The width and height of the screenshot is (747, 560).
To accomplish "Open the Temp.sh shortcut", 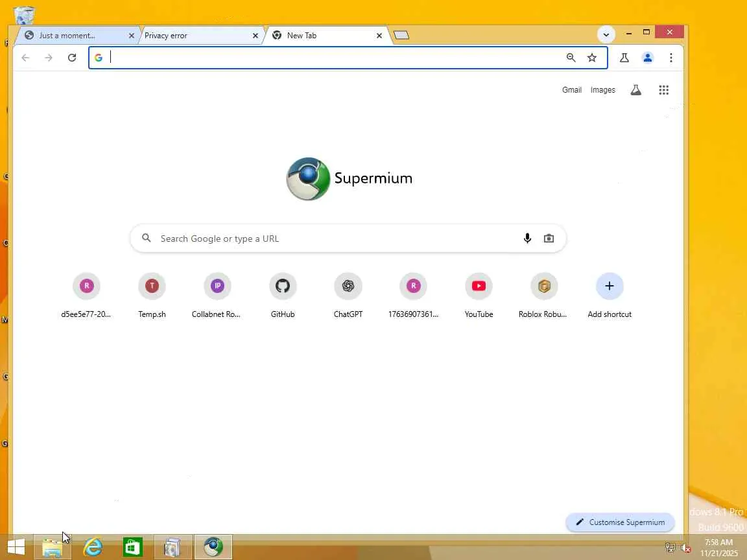I will pos(152,296).
